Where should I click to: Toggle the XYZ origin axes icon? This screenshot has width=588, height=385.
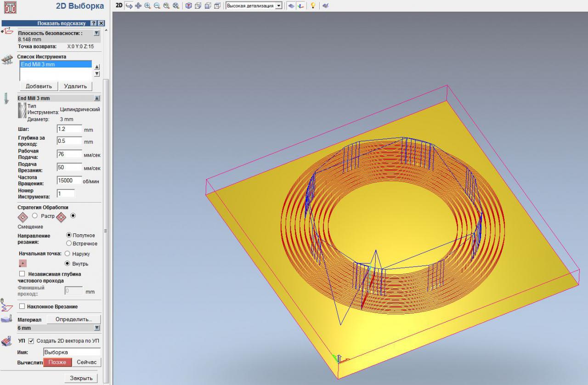coord(300,6)
